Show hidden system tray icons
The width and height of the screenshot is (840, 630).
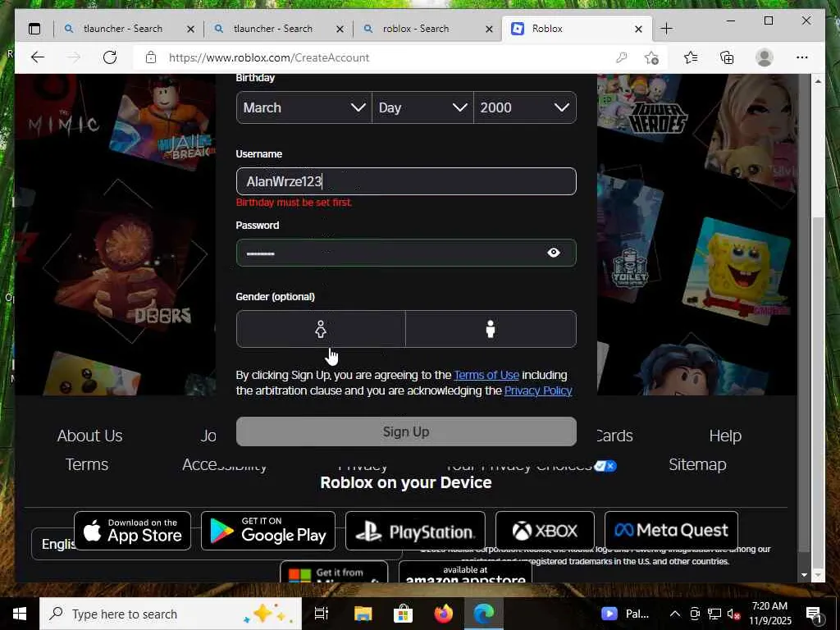[675, 614]
